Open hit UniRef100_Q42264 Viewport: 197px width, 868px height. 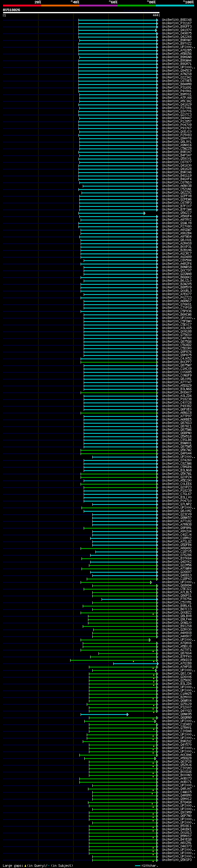pyautogui.click(x=177, y=37)
